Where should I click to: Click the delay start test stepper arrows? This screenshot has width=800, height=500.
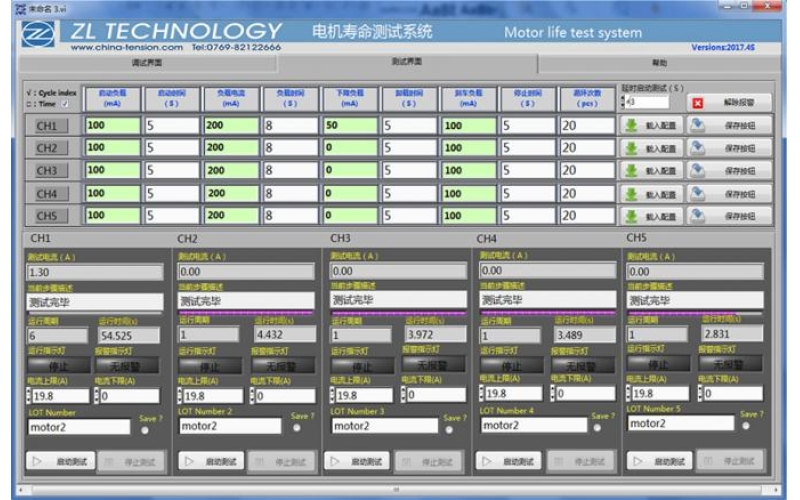[x=622, y=101]
